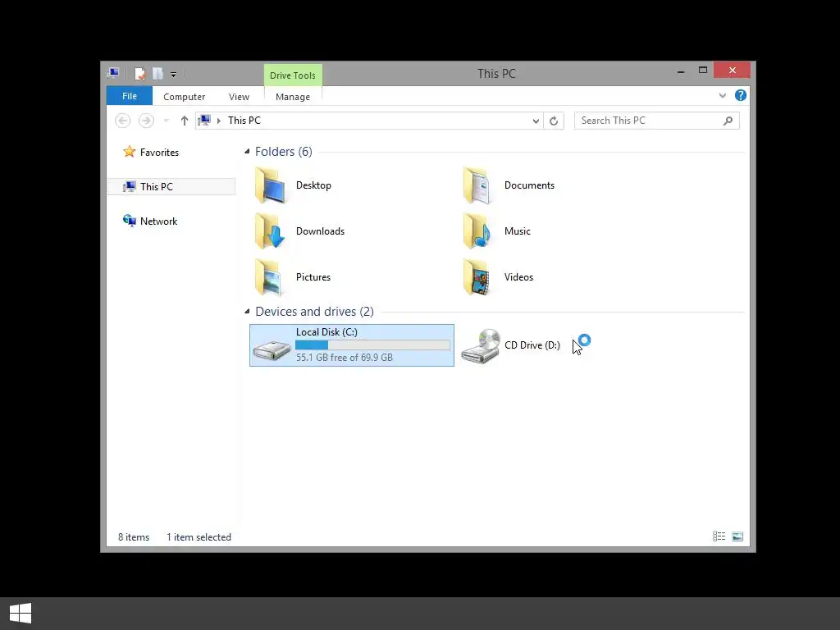The image size is (840, 630).
Task: Go up one level with the Up arrow
Action: click(185, 121)
